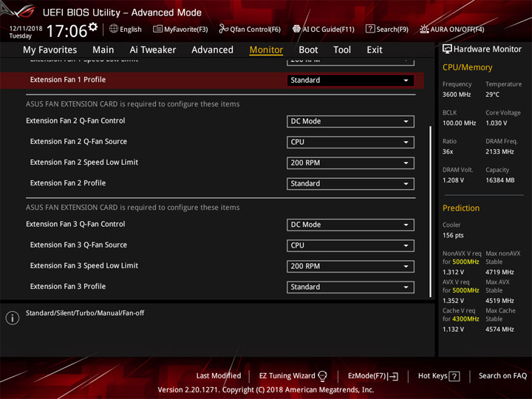532x399 pixels.
Task: Click the 3600 MHz frequency value
Action: [457, 95]
